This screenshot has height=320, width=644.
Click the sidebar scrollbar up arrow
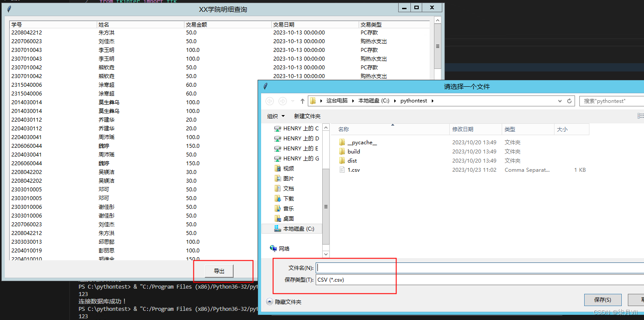(326, 127)
